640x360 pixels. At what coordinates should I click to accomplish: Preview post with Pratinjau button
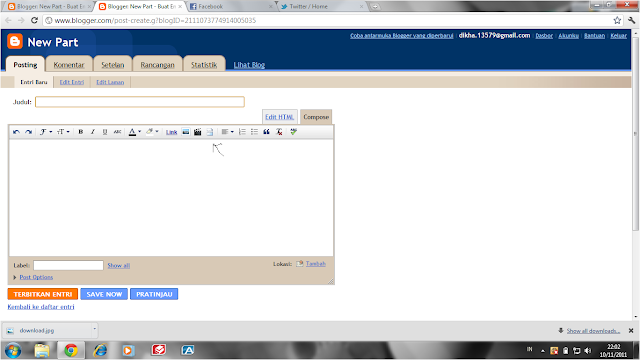154,294
